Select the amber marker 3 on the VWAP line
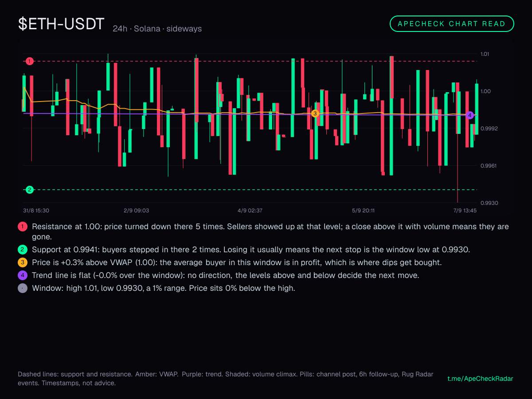 click(x=315, y=113)
